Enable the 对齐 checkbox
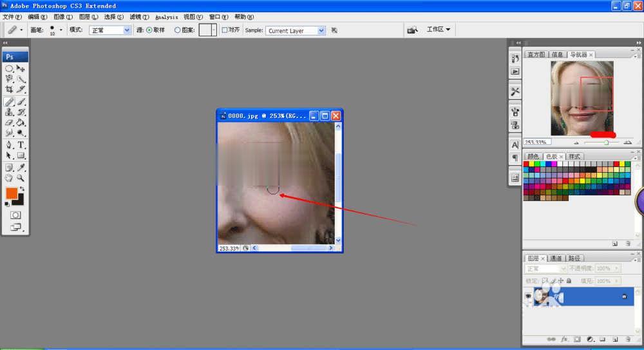The image size is (644, 350). coord(225,30)
